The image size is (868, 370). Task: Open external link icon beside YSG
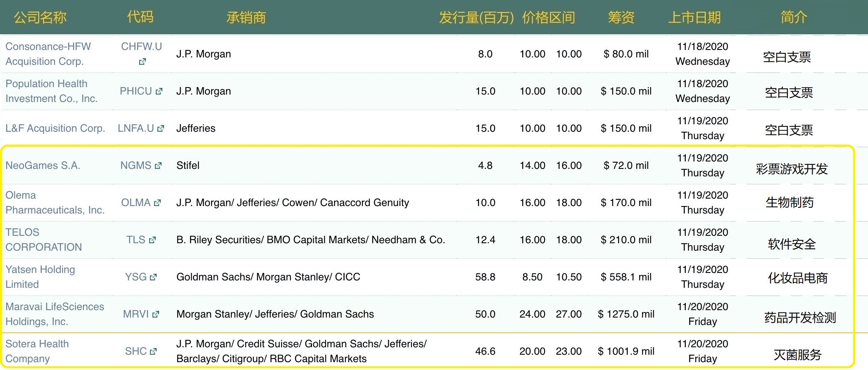(153, 277)
